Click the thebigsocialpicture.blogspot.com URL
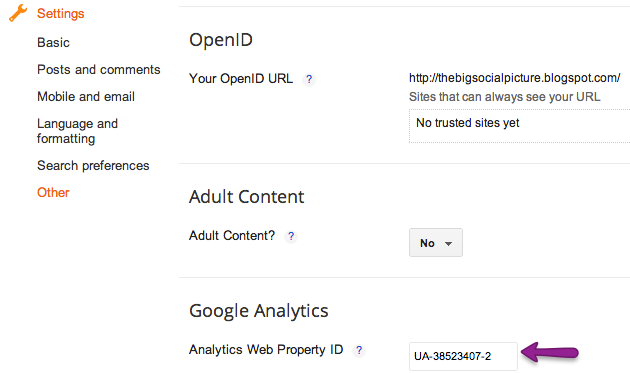630x373 pixels. tap(514, 78)
